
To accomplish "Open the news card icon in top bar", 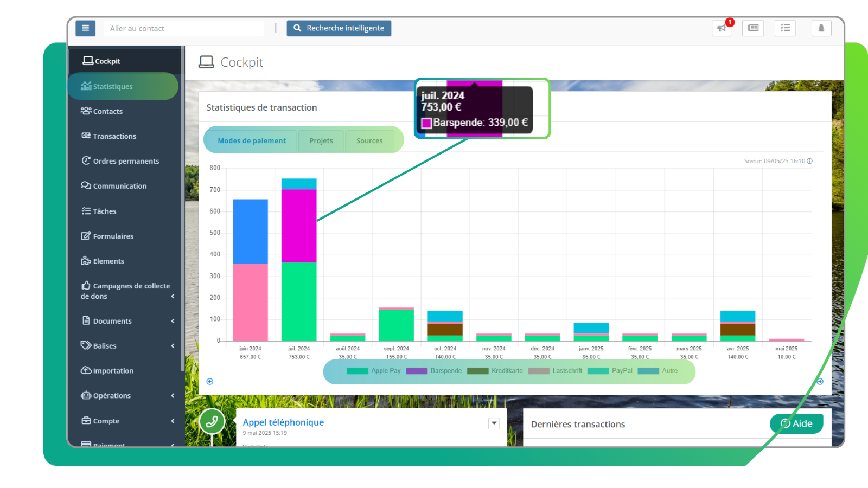I will [753, 28].
